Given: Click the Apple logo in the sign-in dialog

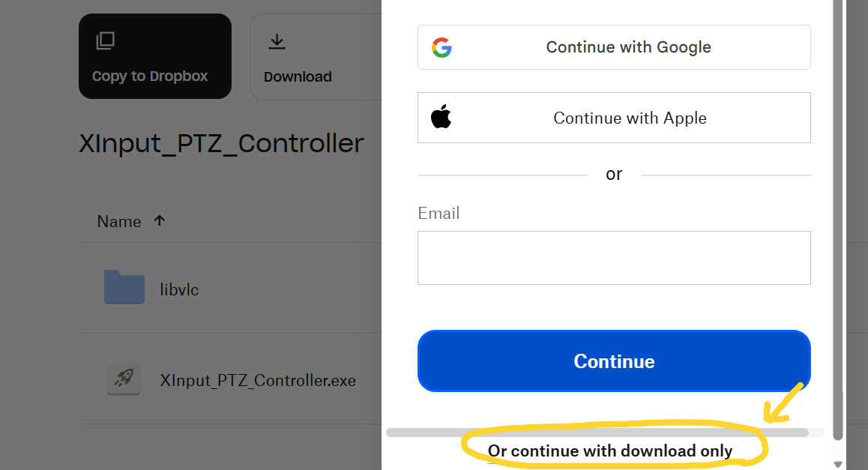Looking at the screenshot, I should coord(441,117).
